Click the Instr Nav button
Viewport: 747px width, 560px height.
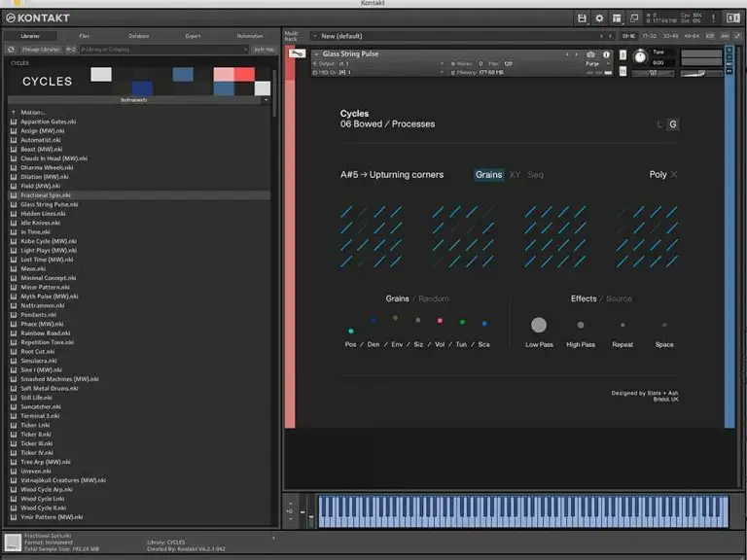(x=264, y=50)
